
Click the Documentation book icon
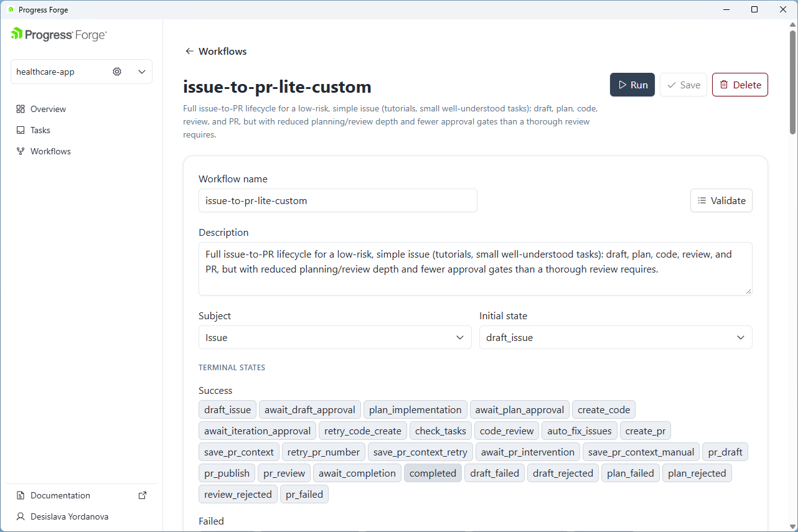(21, 495)
